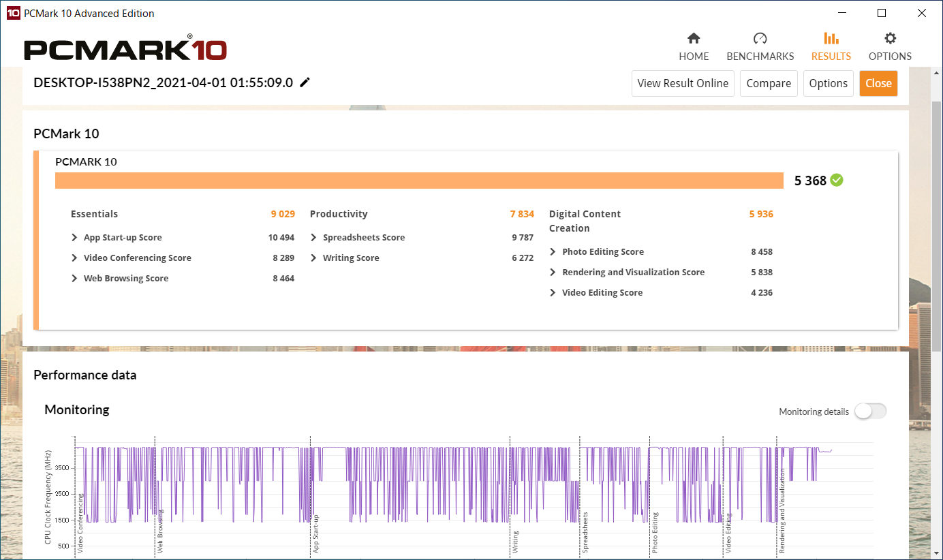Open the Results section
The width and height of the screenshot is (943, 560).
pos(831,47)
